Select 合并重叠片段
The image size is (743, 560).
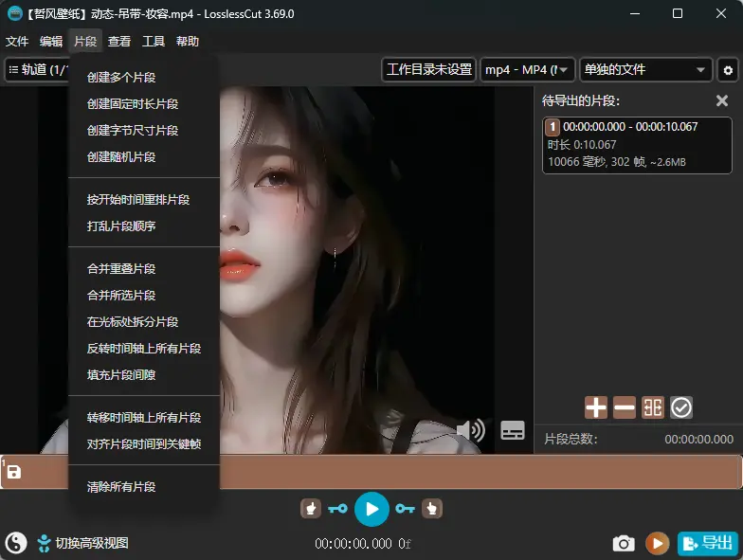[x=144, y=269]
